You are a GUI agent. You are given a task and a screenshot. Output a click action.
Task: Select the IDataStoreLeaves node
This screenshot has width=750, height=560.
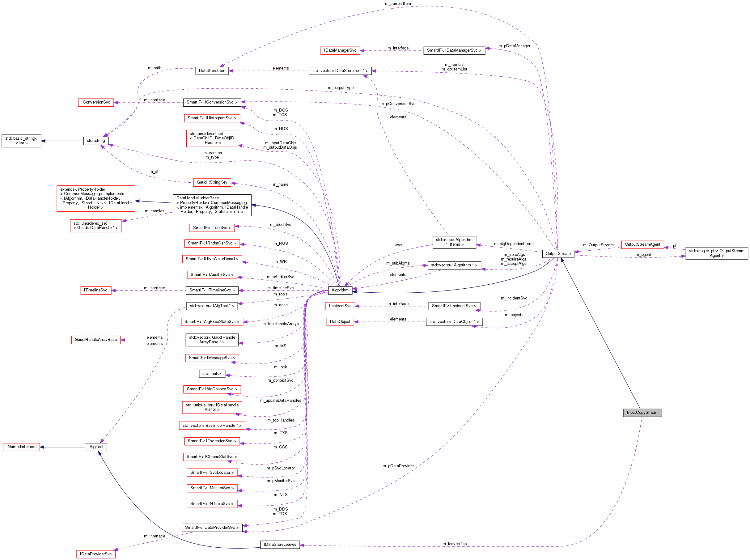(x=280, y=545)
